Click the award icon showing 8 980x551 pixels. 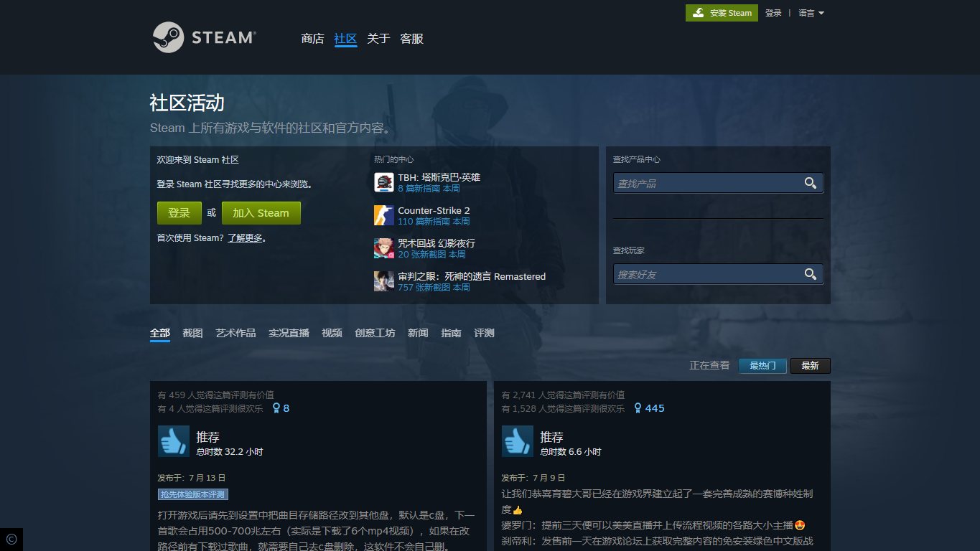tap(276, 408)
